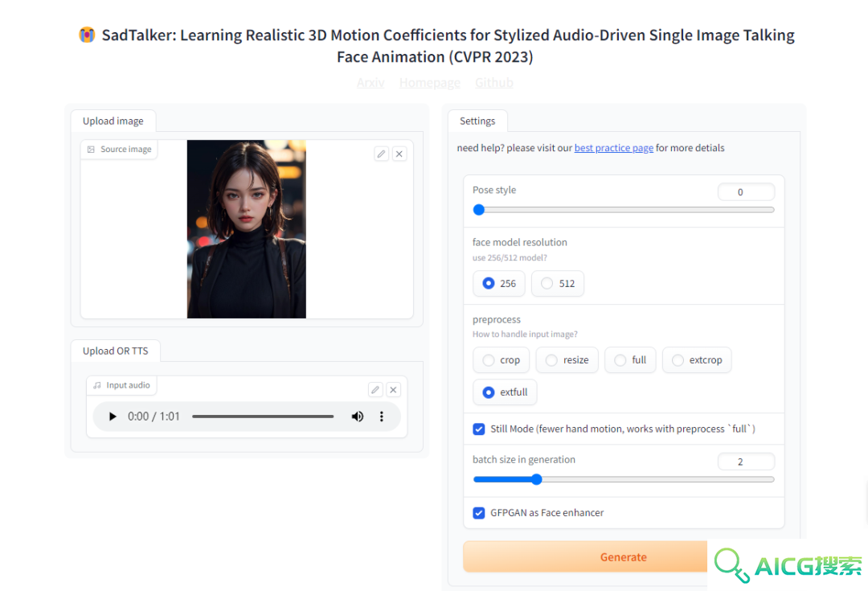Open the best practice page link
This screenshot has height=591, width=868.
614,148
